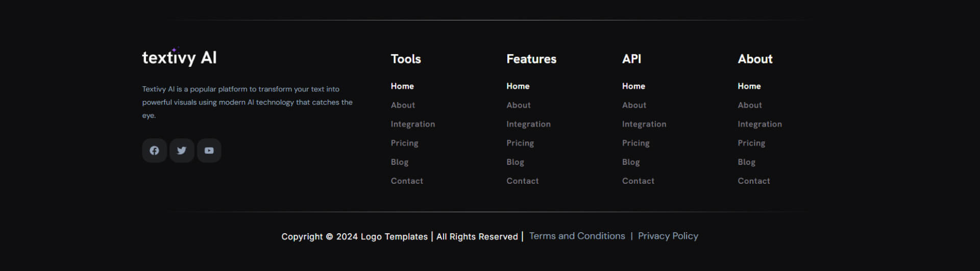Open the Twitter social icon
The height and width of the screenshot is (271, 980).
pyautogui.click(x=182, y=151)
